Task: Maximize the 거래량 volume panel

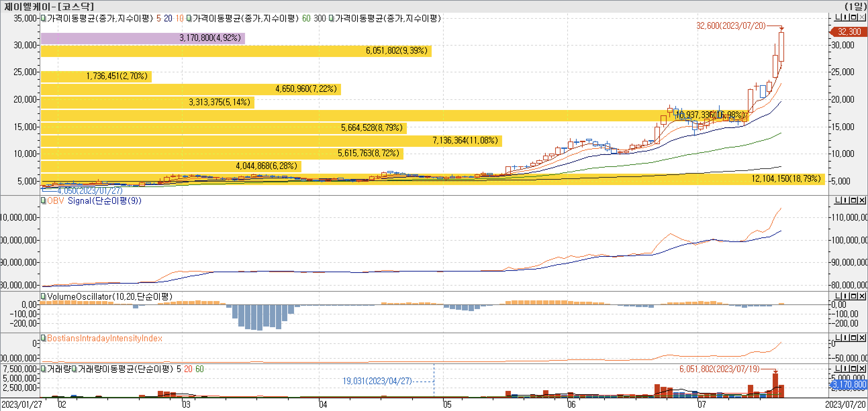Action: tap(854, 368)
